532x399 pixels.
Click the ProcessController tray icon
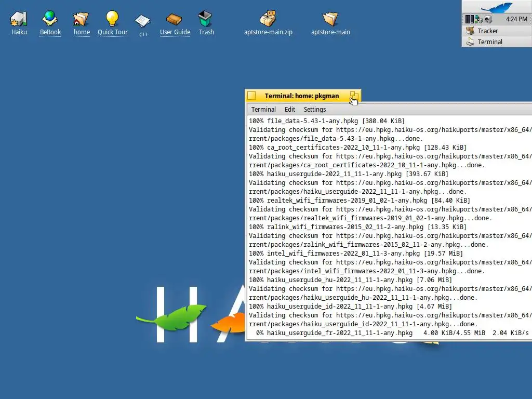coord(469,19)
